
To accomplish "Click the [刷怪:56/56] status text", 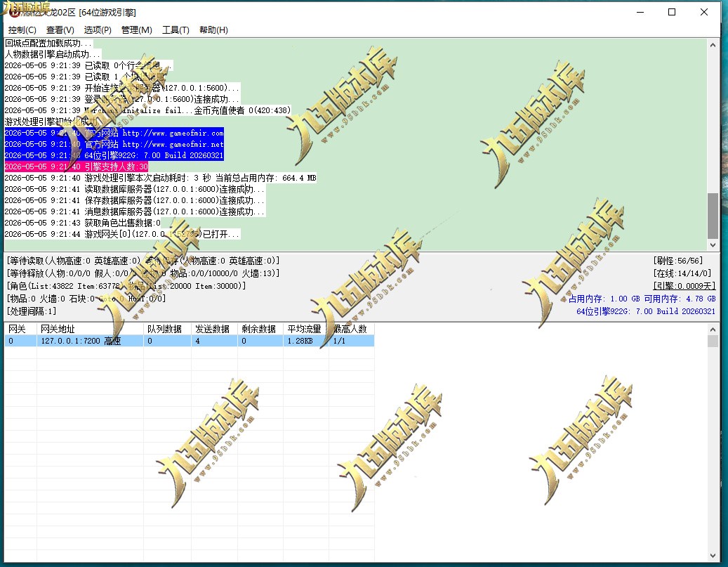I will [678, 261].
